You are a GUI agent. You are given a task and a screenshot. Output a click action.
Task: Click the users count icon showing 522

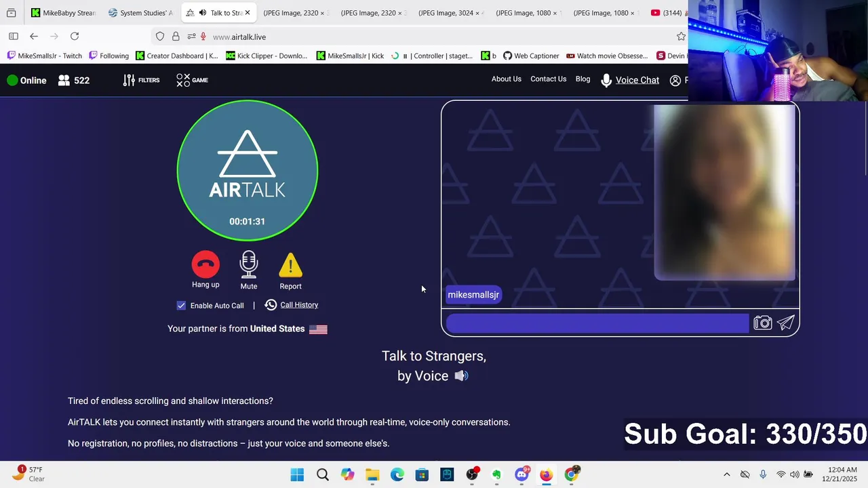64,80
